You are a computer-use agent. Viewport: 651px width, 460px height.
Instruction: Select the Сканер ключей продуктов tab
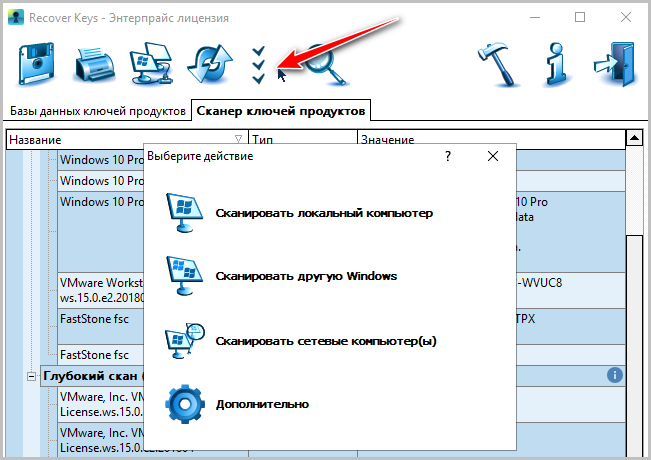281,111
